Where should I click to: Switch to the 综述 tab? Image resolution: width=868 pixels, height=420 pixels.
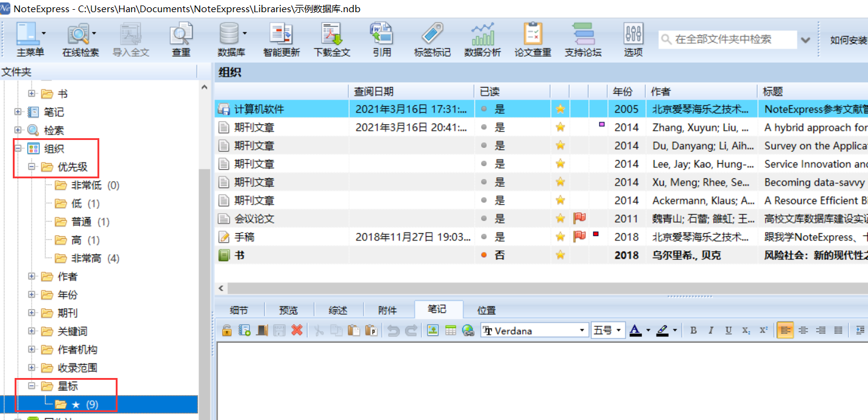click(338, 310)
